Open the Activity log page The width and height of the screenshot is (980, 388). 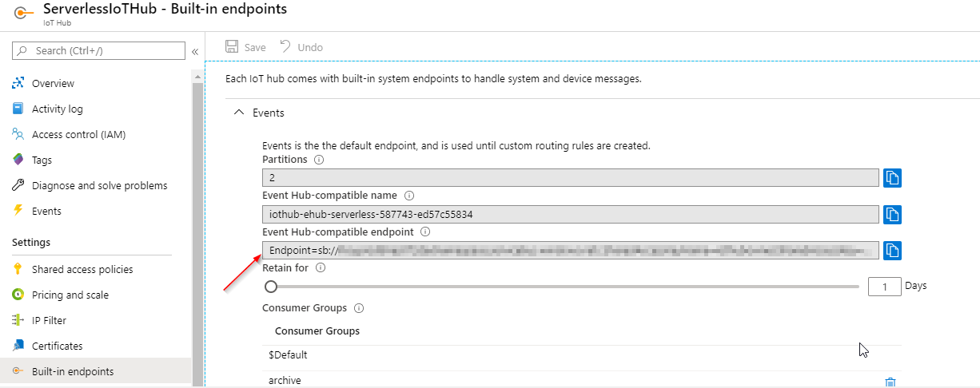click(58, 109)
